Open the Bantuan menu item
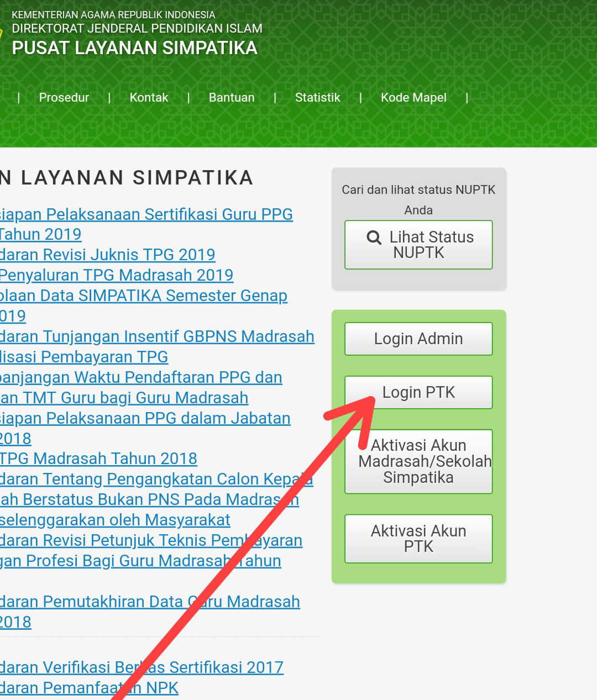Image resolution: width=597 pixels, height=700 pixels. point(231,97)
